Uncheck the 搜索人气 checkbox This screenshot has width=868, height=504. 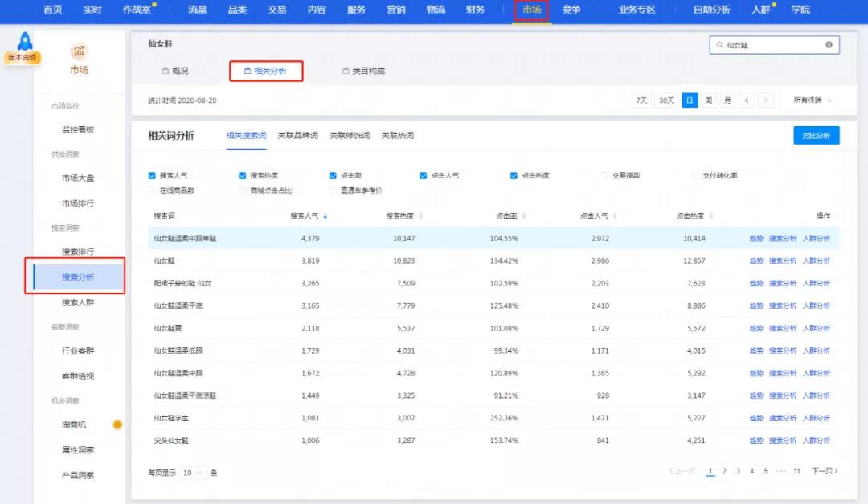153,175
